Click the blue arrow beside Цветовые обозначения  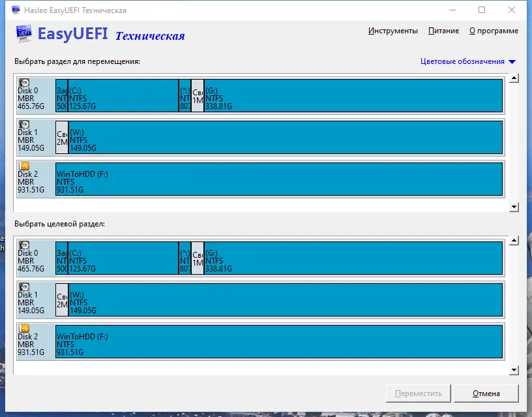tap(512, 62)
